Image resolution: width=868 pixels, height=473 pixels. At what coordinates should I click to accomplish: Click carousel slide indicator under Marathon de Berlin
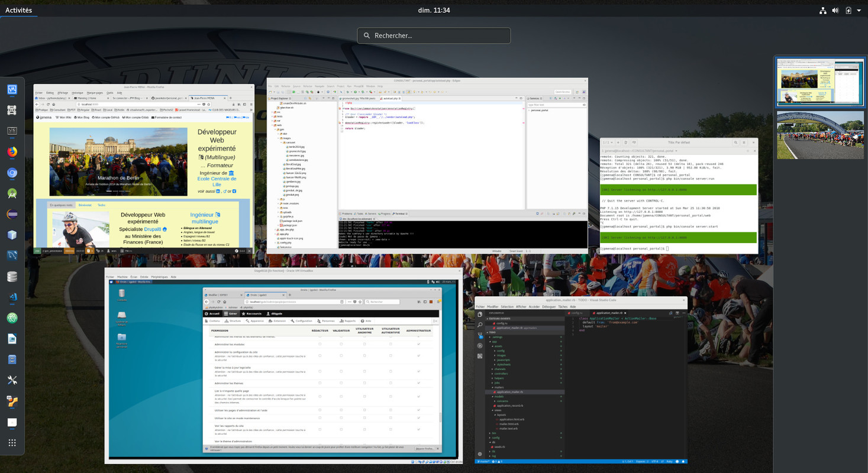click(x=118, y=191)
